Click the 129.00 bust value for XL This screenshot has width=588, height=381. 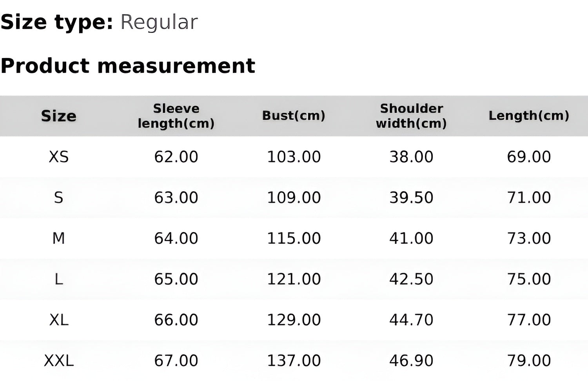[294, 320]
